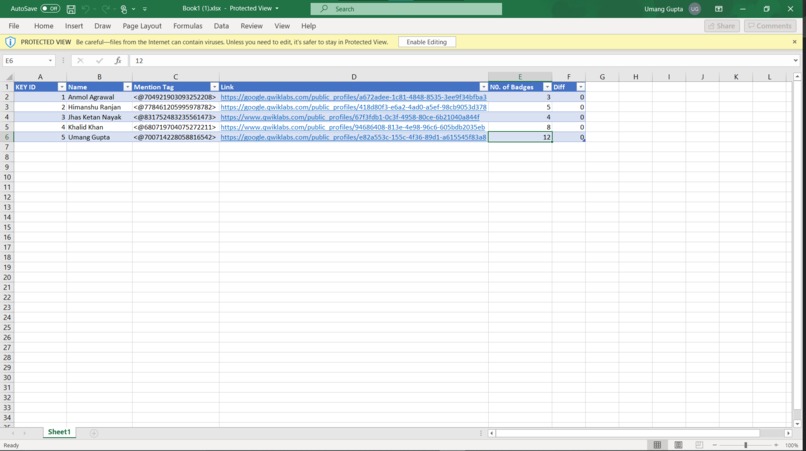Viewport: 806px width, 451px height.
Task: Open the No. of Badges filter dropdown
Action: click(547, 87)
